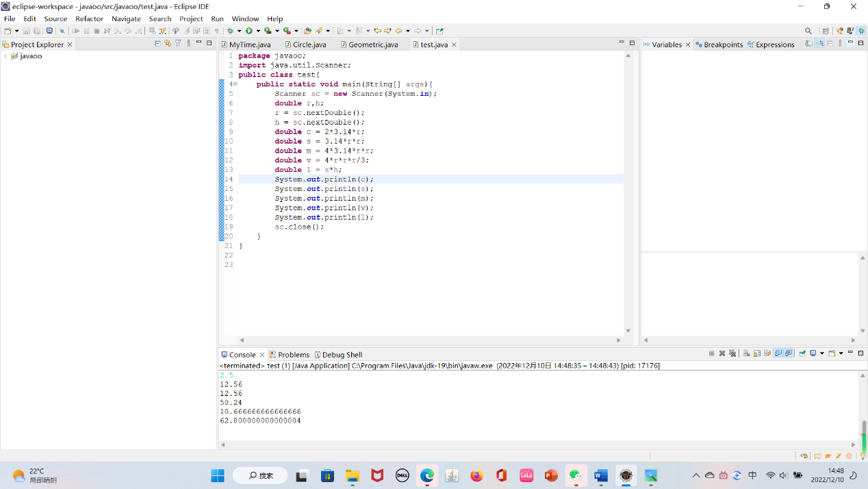Open Project Explorer filter funnel icon
Screen dimensions: 868x489
point(178,44)
